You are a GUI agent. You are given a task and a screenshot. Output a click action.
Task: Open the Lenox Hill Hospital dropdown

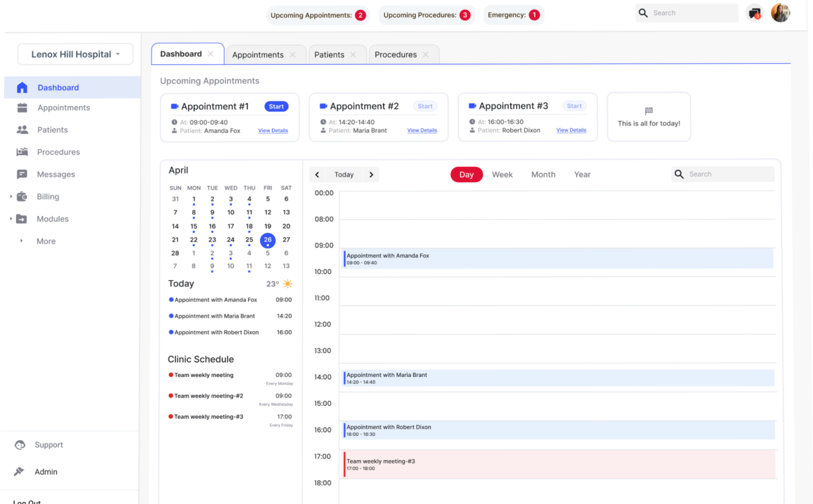point(75,54)
